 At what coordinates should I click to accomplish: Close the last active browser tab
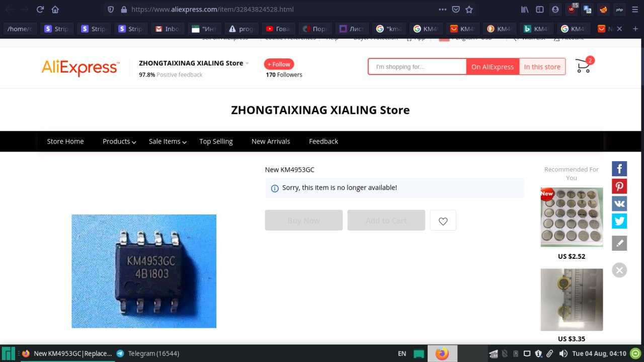pos(619,29)
